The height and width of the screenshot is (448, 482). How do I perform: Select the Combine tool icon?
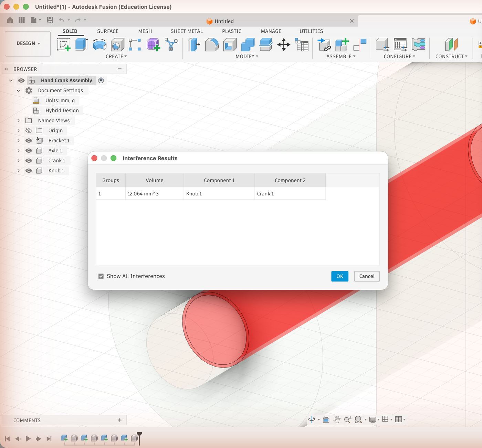248,45
